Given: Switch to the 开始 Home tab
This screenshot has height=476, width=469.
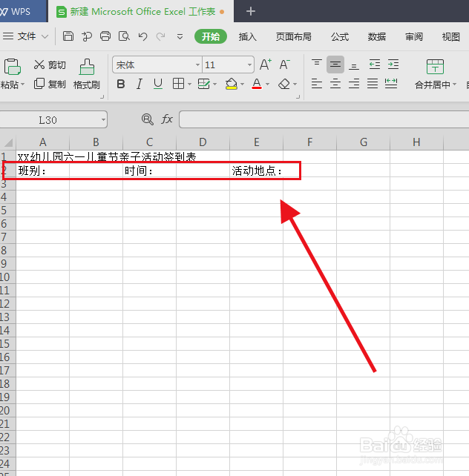Looking at the screenshot, I should point(211,36).
